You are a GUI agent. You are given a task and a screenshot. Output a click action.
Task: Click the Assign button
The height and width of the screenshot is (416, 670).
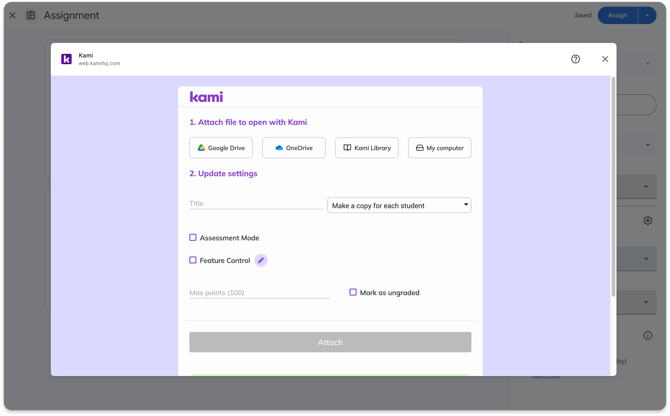[617, 15]
